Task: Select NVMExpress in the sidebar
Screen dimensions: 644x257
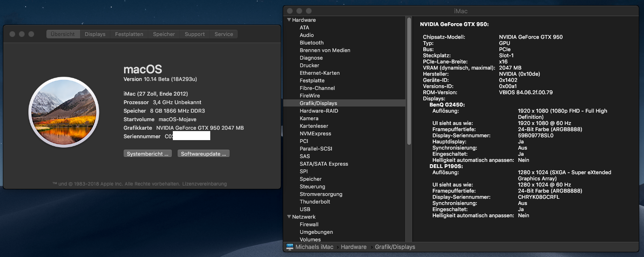Action: 315,133
